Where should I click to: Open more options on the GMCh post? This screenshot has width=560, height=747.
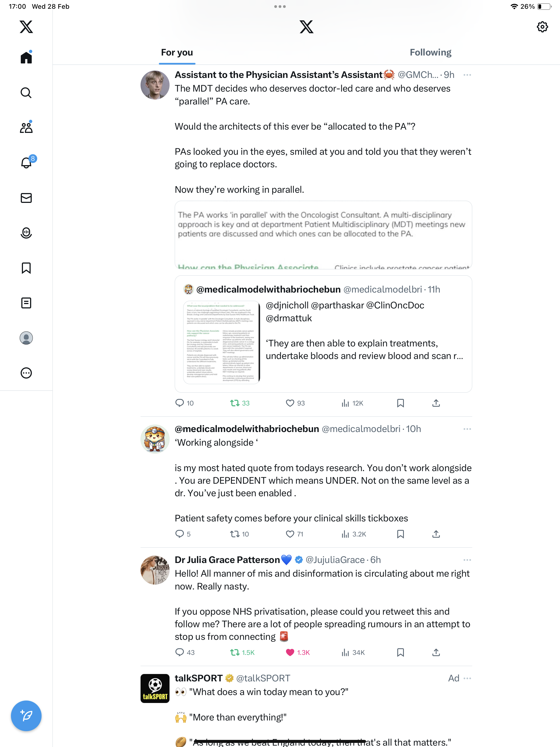tap(467, 75)
